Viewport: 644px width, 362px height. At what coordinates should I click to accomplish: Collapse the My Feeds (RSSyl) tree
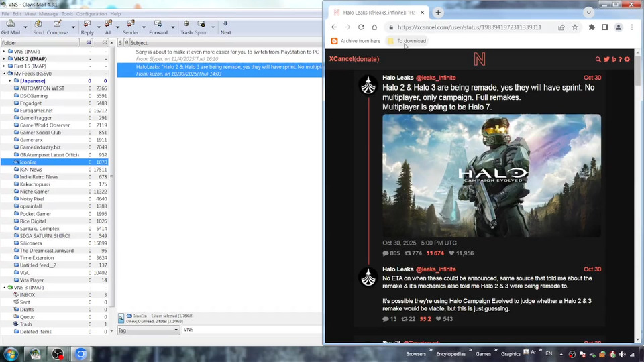4,74
